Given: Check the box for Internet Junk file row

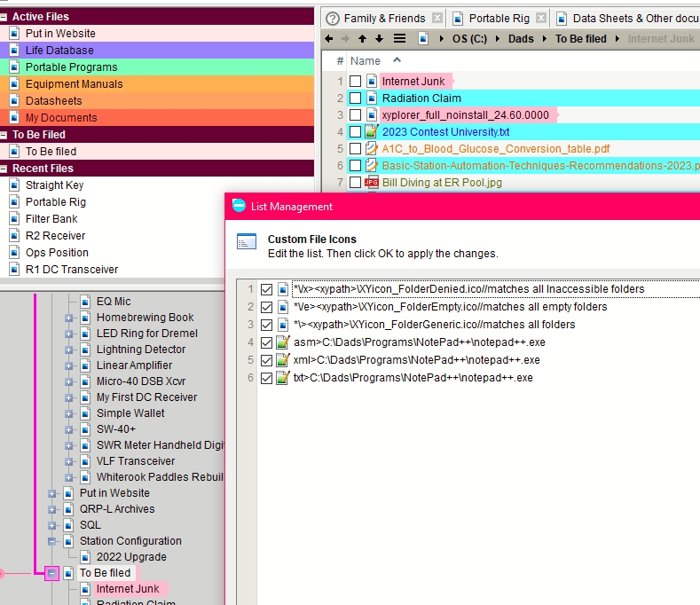Looking at the screenshot, I should coord(356,82).
